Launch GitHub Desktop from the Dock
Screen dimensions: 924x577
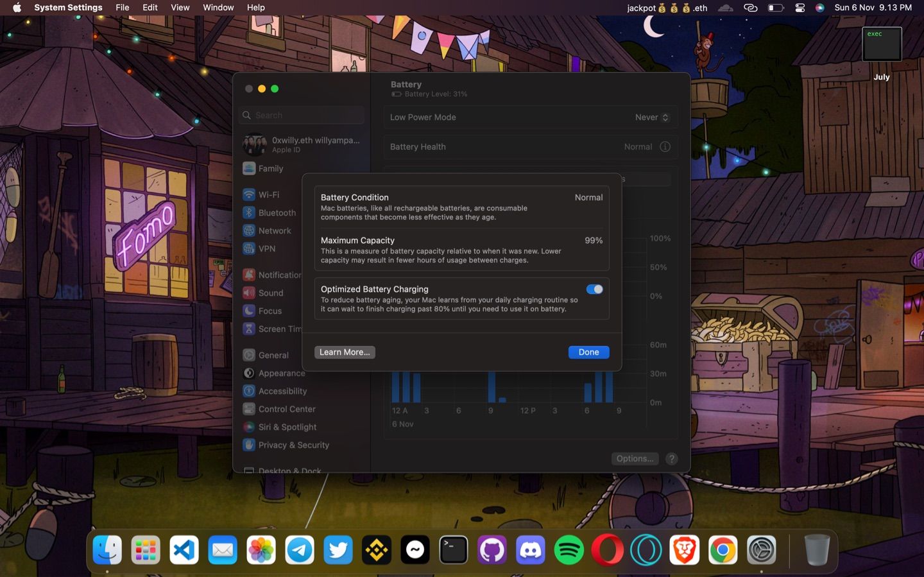[x=492, y=550]
